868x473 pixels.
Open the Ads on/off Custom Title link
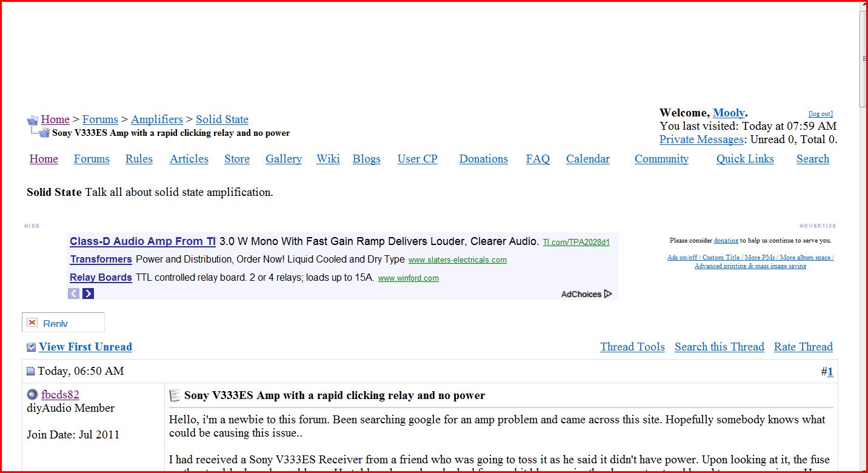[750, 261]
